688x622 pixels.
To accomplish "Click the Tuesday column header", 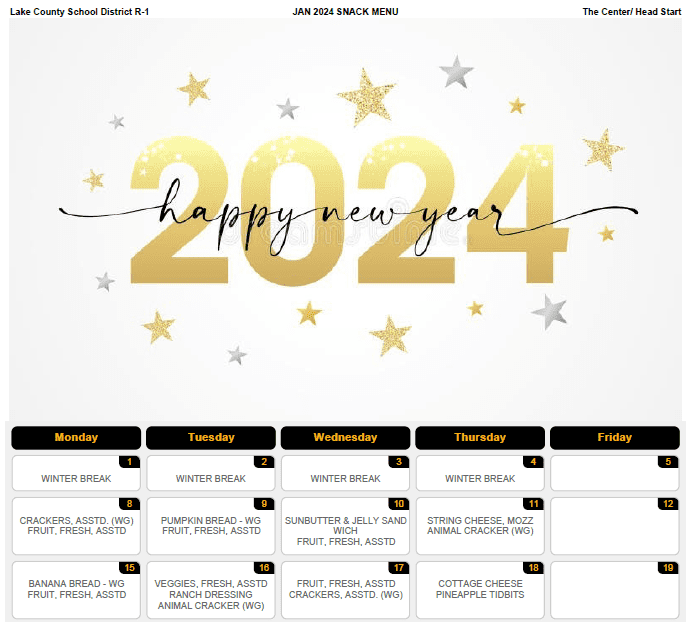I will 211,437.
